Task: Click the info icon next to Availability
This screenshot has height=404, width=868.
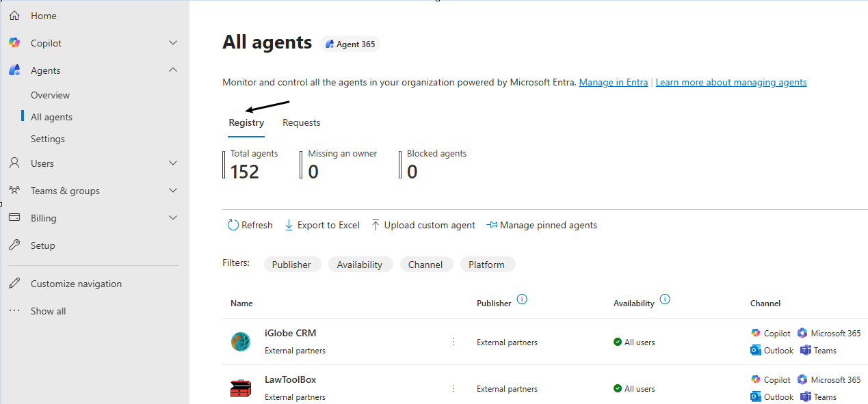Action: (665, 299)
